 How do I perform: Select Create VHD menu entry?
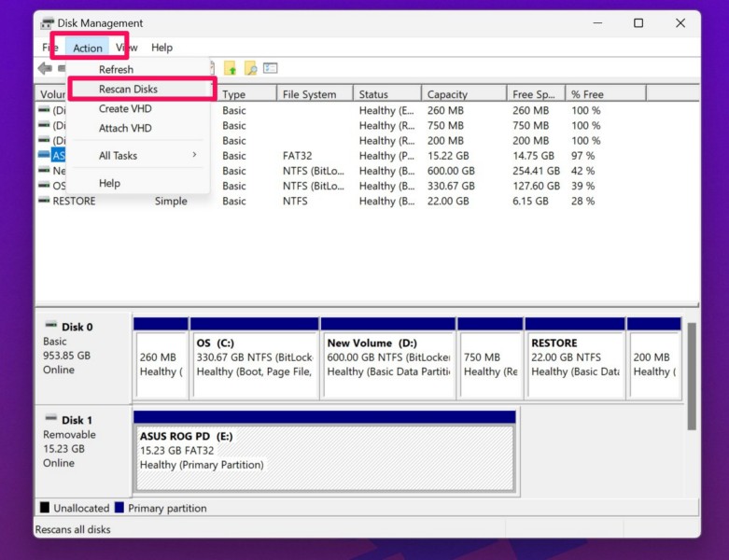[x=125, y=109]
